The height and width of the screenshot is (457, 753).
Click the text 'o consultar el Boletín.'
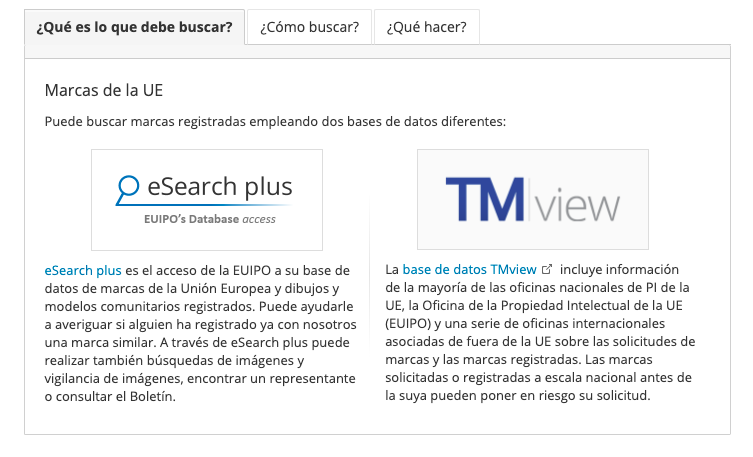pos(110,397)
